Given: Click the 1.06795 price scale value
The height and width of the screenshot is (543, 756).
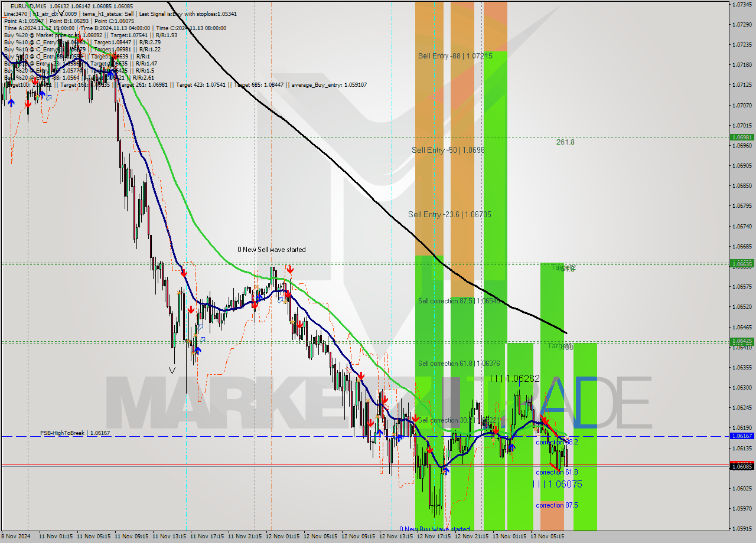Looking at the screenshot, I should 742,205.
